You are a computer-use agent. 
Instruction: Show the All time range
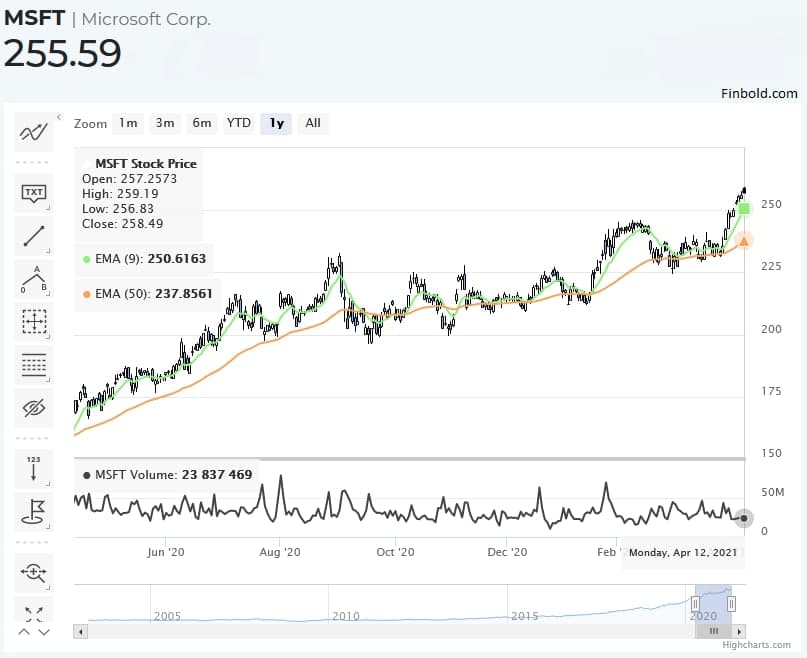(313, 124)
